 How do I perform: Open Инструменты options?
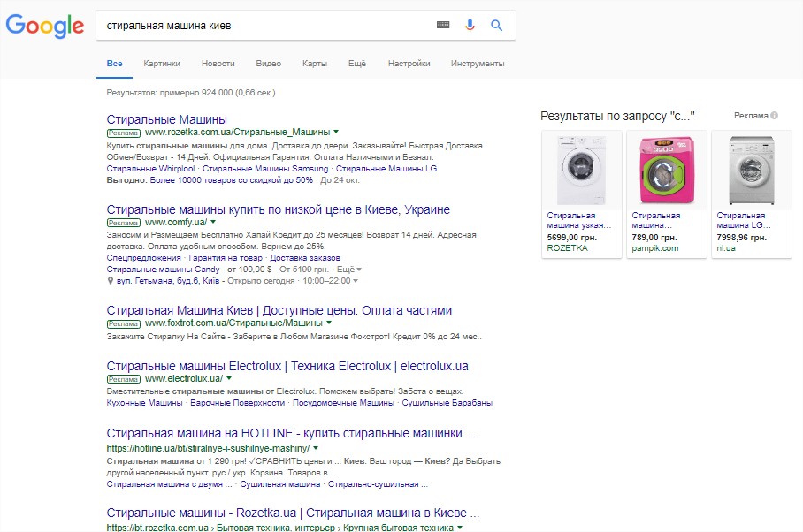pos(478,64)
